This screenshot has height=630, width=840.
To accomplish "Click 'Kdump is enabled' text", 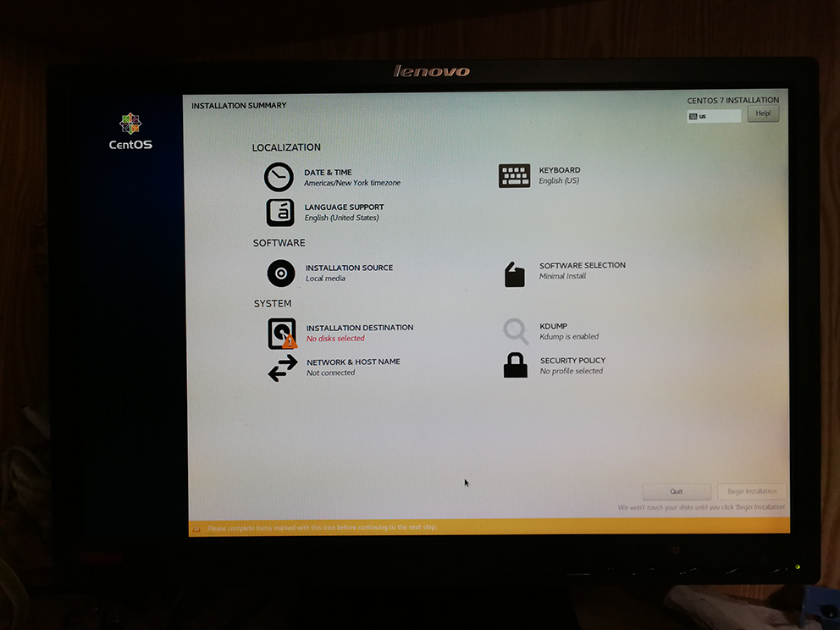I will click(x=569, y=336).
